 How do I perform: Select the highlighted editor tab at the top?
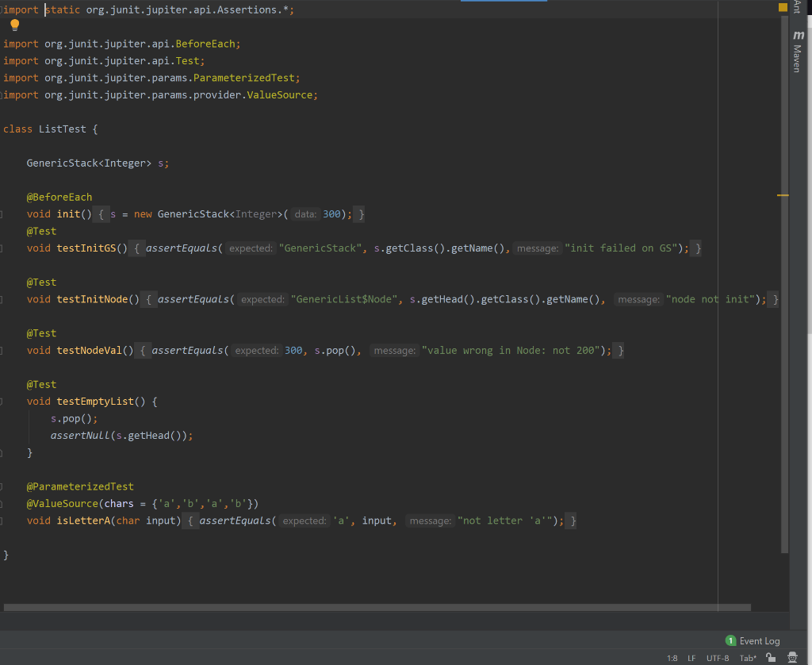[x=503, y=2]
